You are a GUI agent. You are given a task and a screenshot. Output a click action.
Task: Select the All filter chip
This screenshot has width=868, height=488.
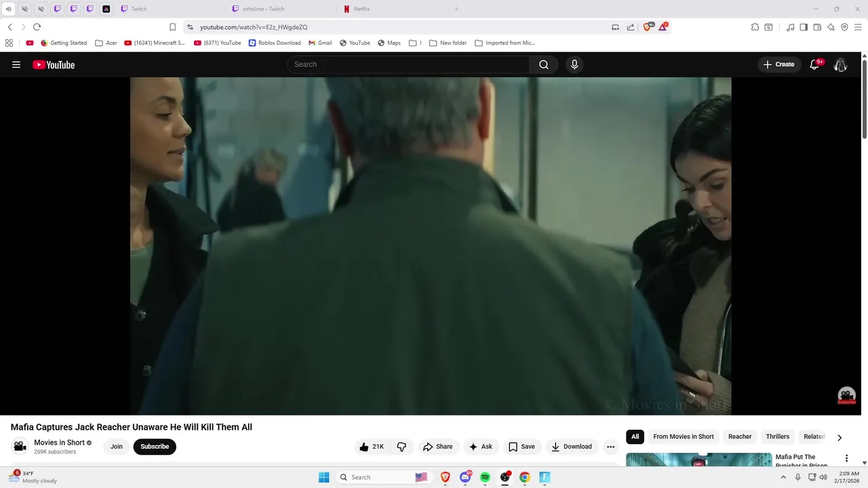point(635,436)
